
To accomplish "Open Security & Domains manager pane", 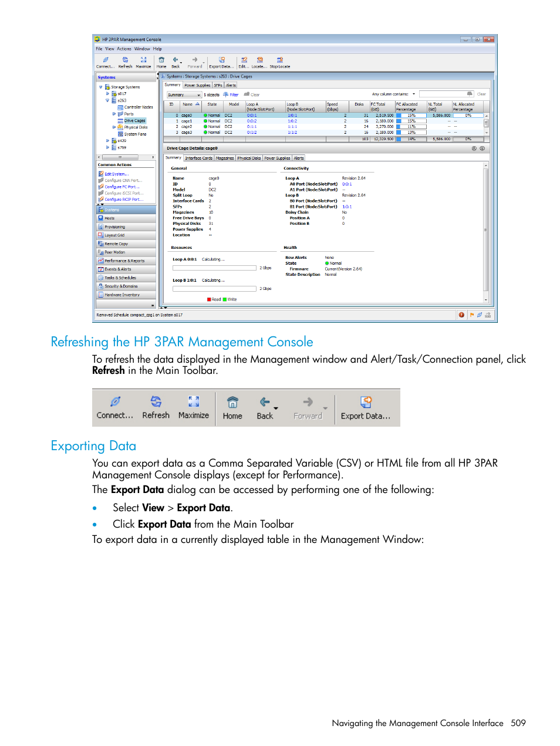I will coord(127,286).
